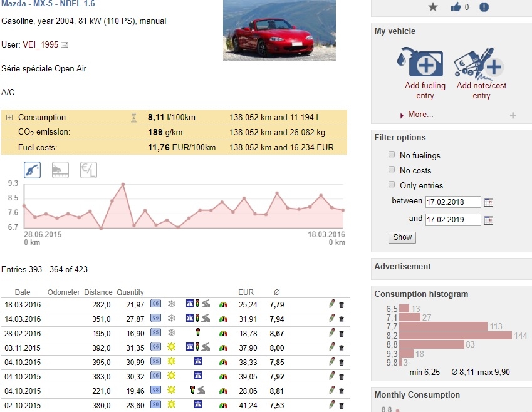The image size is (532, 412).
Task: Click the exclamation report icon
Action: click(x=484, y=7)
